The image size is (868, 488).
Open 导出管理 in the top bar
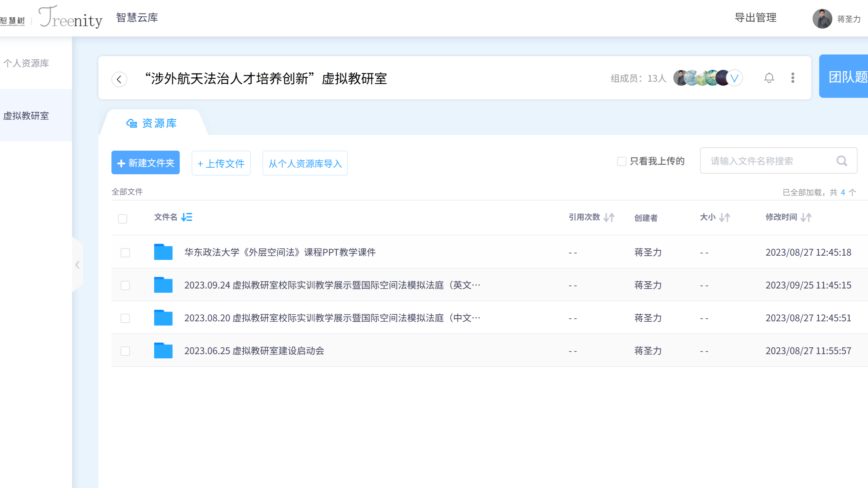(x=756, y=18)
